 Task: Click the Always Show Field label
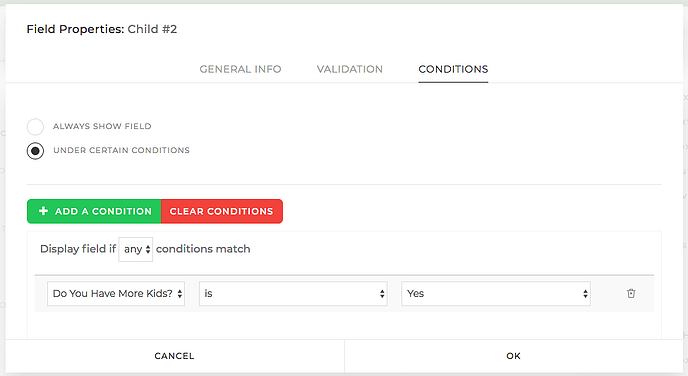pyautogui.click(x=102, y=126)
